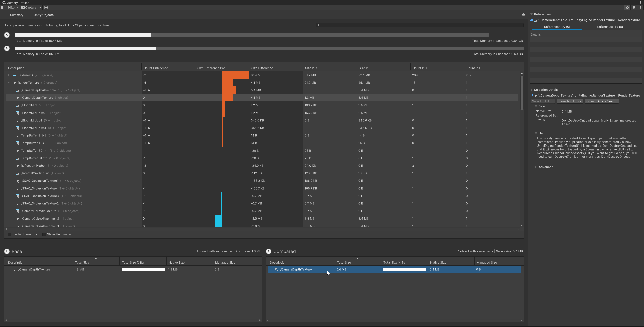Screen dimensions: 644x327
Task: Select snapshot A circle marker
Action: coord(7,35)
